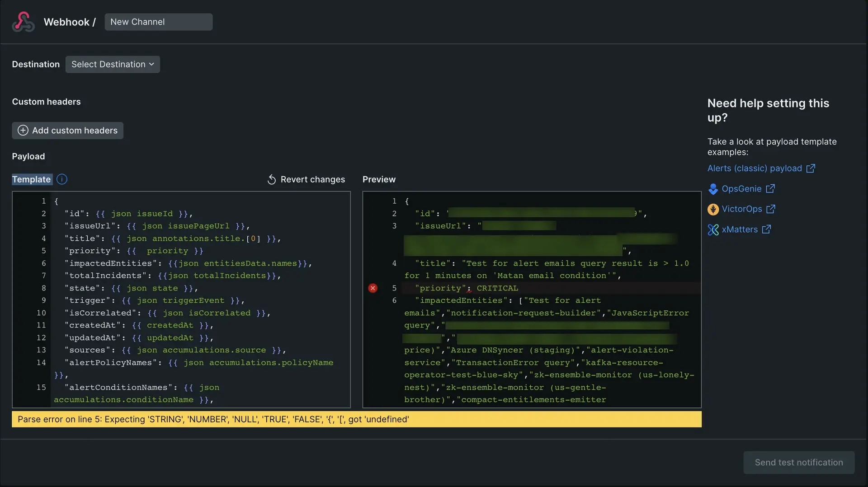Click the xMatters logo icon
The height and width of the screenshot is (487, 868).
tap(713, 230)
